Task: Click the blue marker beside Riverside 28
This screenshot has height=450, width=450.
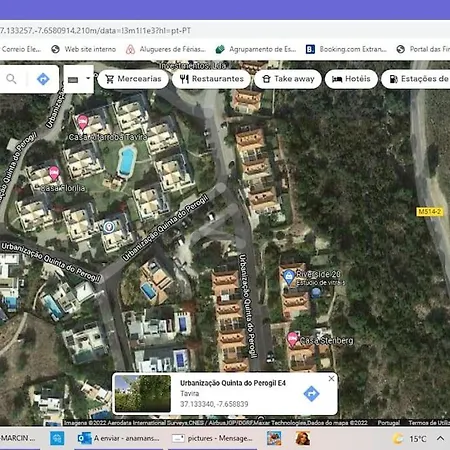Action: tap(316, 293)
